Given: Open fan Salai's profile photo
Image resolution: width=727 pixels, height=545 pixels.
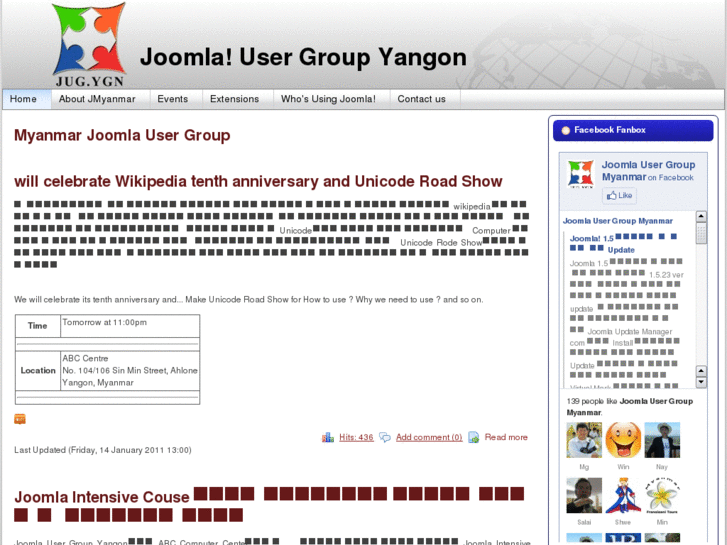Looking at the screenshot, I should pyautogui.click(x=584, y=495).
